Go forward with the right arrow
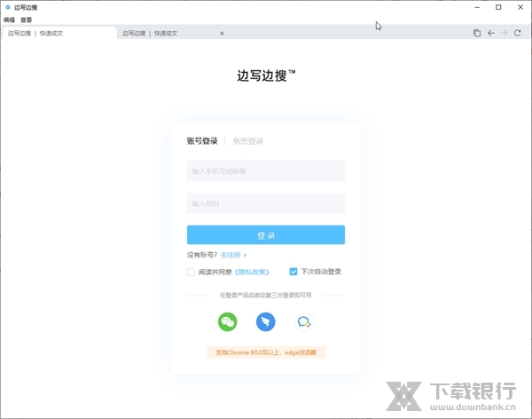This screenshot has height=419, width=532. pyautogui.click(x=505, y=33)
